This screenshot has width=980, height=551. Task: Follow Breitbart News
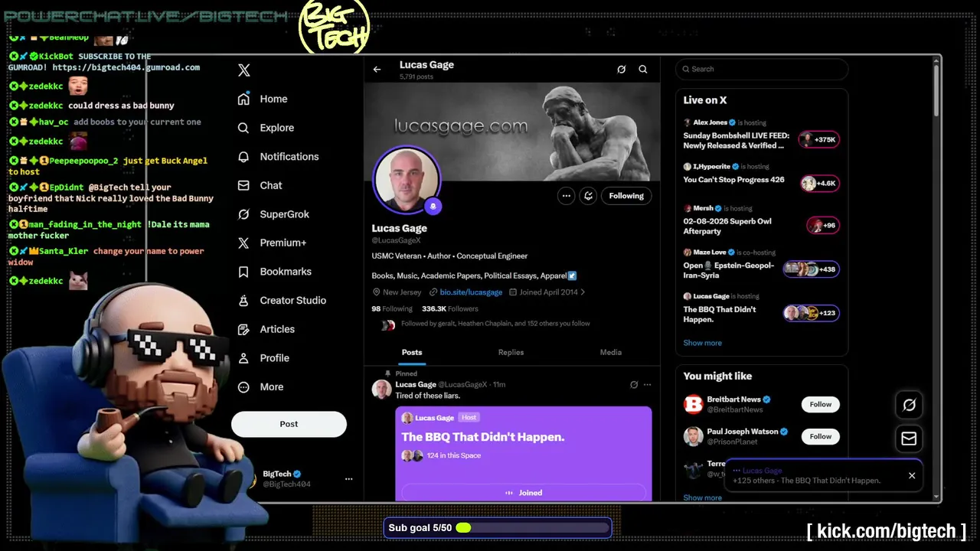(x=820, y=404)
